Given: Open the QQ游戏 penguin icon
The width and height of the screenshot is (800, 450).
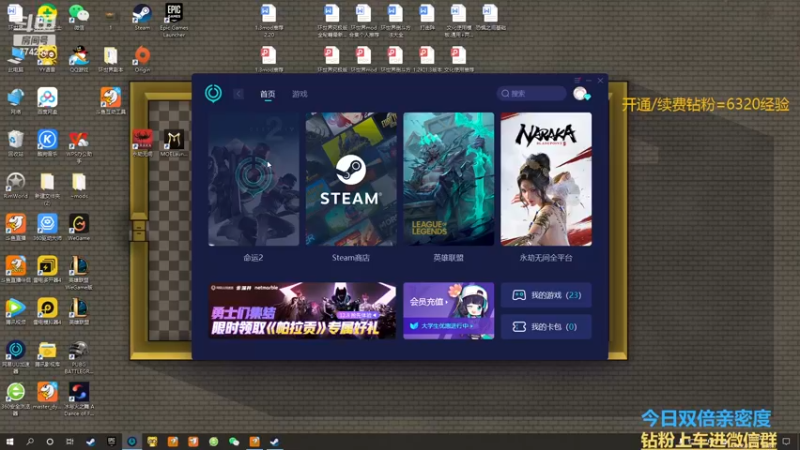Looking at the screenshot, I should tap(79, 59).
